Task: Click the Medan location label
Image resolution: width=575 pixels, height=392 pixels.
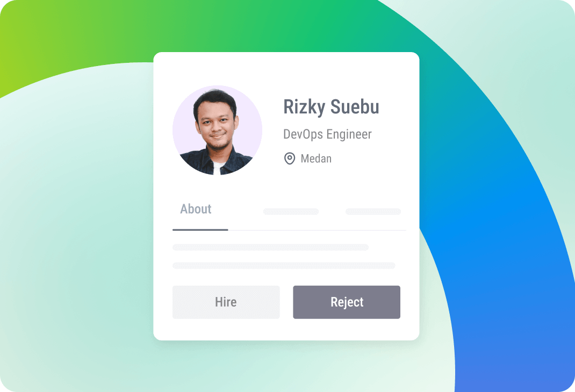Action: click(x=316, y=158)
